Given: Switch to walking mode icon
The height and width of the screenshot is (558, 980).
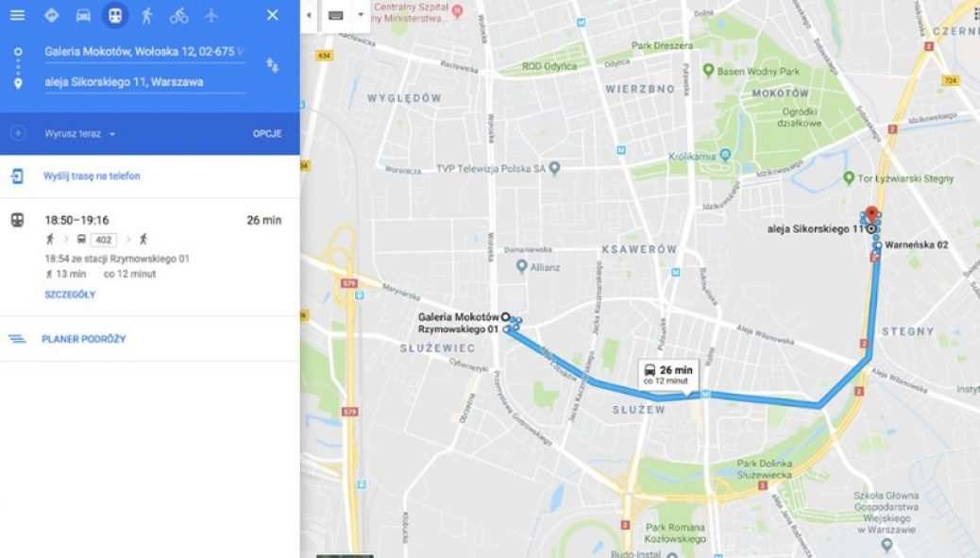Looking at the screenshot, I should pyautogui.click(x=147, y=16).
